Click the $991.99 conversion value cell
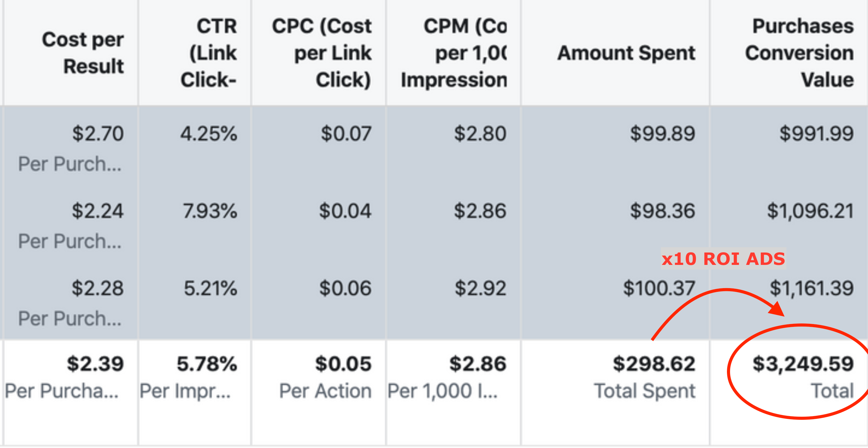868x448 pixels. 817,134
